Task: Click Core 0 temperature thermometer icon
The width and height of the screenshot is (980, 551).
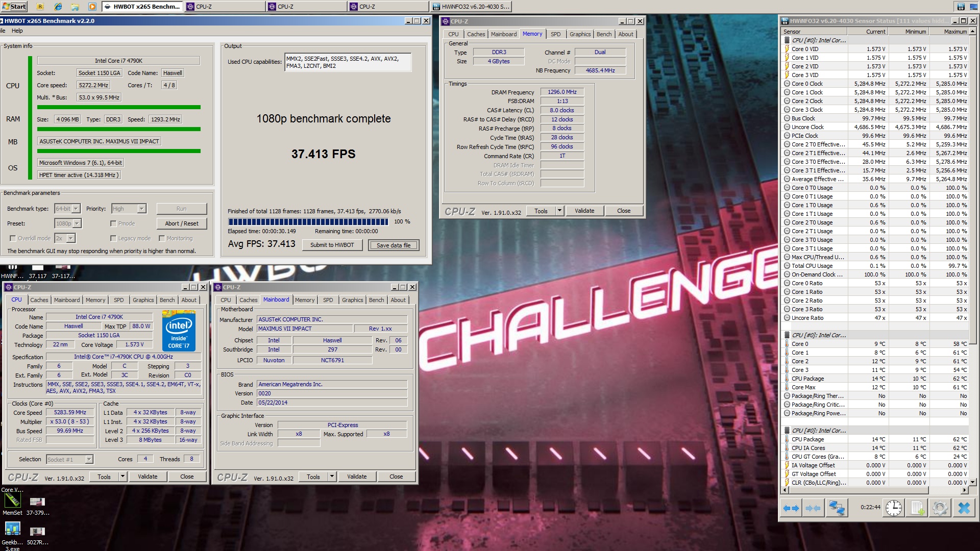Action: click(x=787, y=344)
